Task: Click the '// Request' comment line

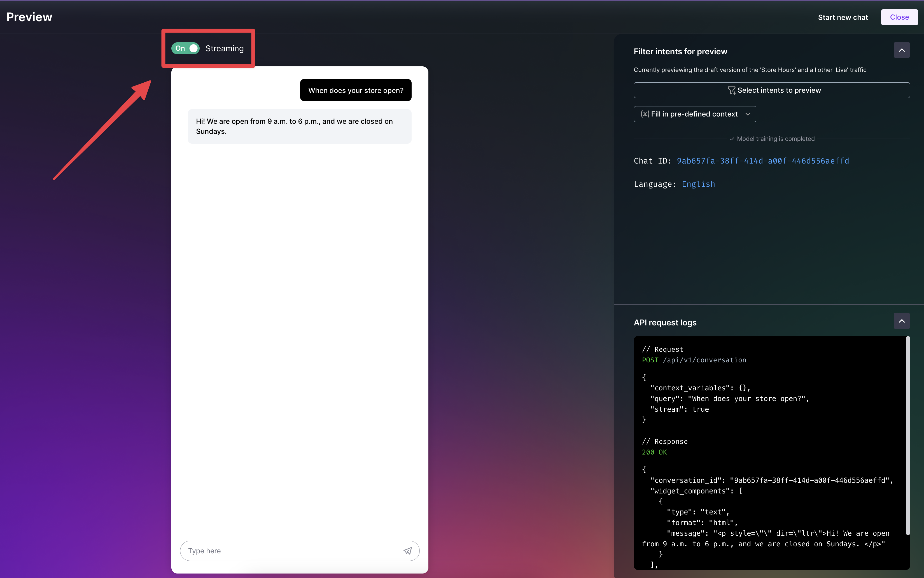Action: coord(663,349)
